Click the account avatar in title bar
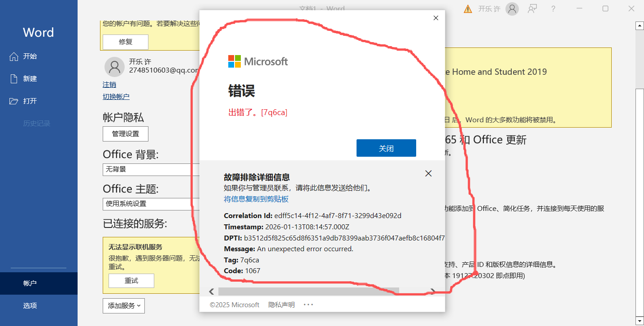The width and height of the screenshot is (644, 326). 512,9
